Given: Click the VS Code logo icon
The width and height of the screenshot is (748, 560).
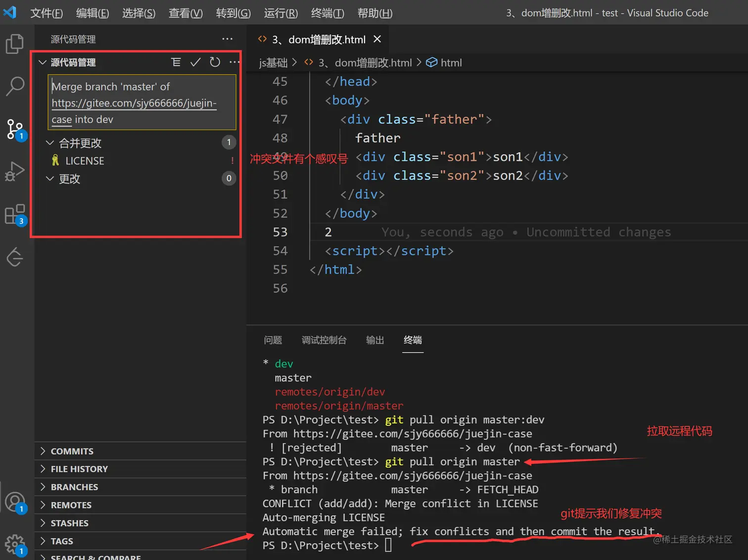Looking at the screenshot, I should (x=10, y=12).
